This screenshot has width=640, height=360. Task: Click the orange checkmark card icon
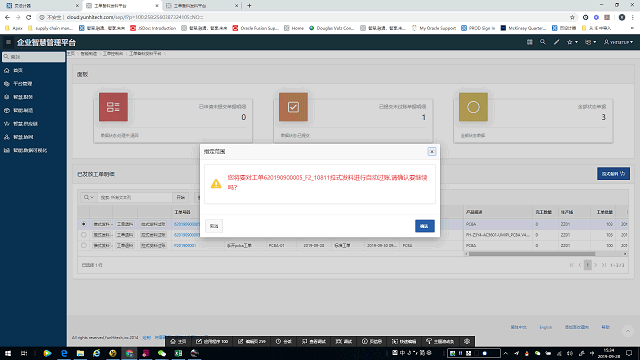[x=293, y=107]
